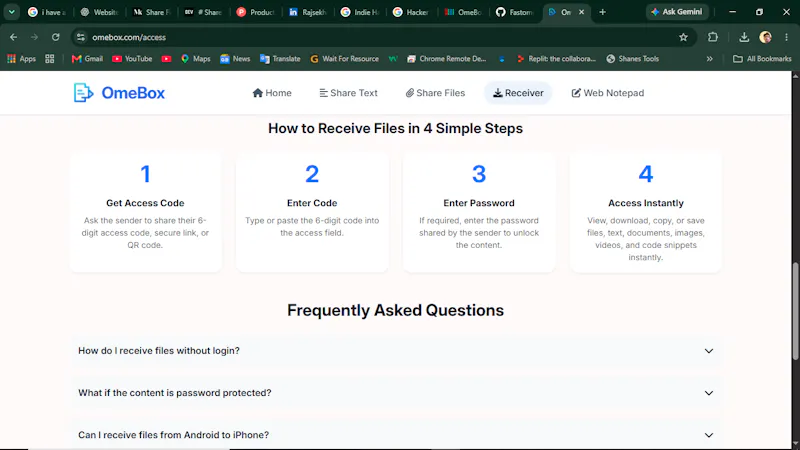Image resolution: width=800 pixels, height=450 pixels.
Task: Open the Translate bookmark
Action: pos(280,59)
